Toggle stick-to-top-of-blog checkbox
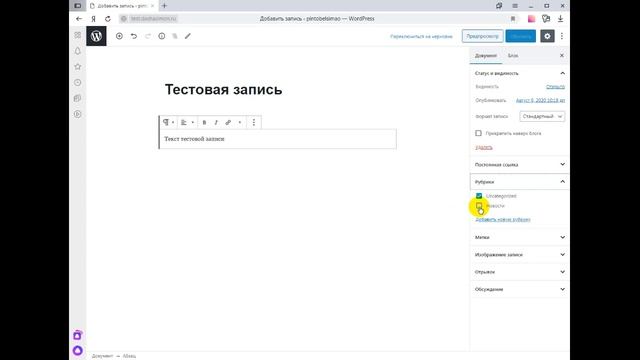 coord(478,133)
